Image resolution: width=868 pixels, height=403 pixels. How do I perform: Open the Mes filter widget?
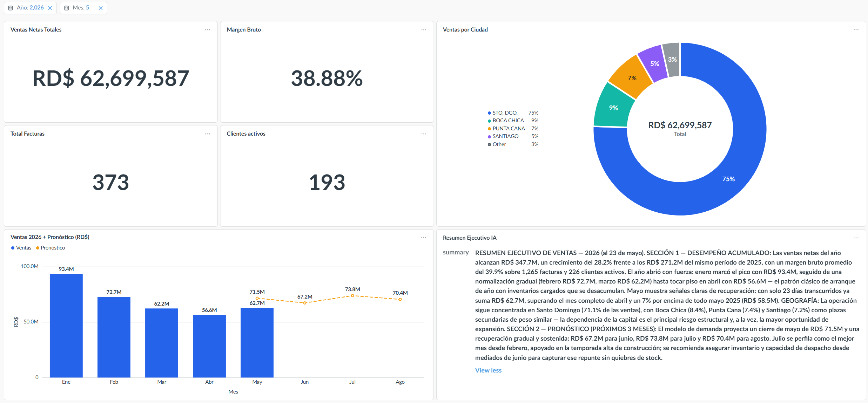pos(83,8)
